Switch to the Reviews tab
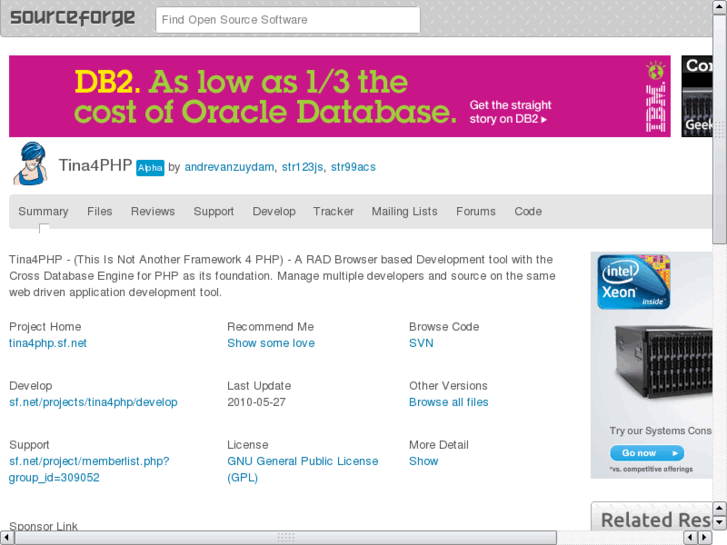This screenshot has width=727, height=545. 153,212
